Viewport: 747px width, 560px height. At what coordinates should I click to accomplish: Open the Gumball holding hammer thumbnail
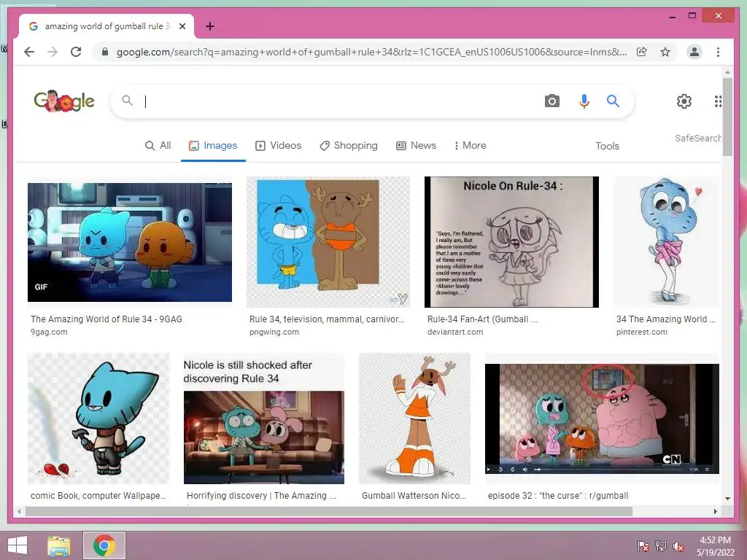pyautogui.click(x=98, y=418)
